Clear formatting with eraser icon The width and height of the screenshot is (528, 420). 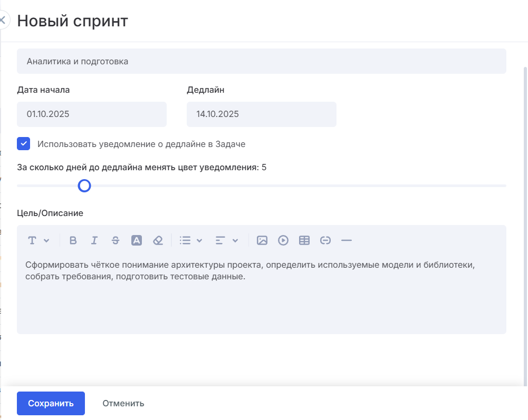(x=158, y=240)
